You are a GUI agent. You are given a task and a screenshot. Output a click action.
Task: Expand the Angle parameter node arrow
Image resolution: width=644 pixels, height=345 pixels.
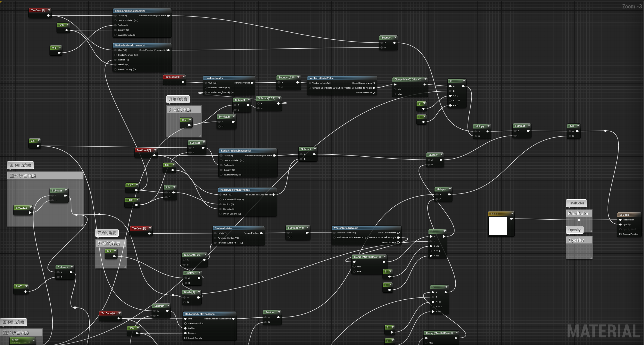[34, 340]
